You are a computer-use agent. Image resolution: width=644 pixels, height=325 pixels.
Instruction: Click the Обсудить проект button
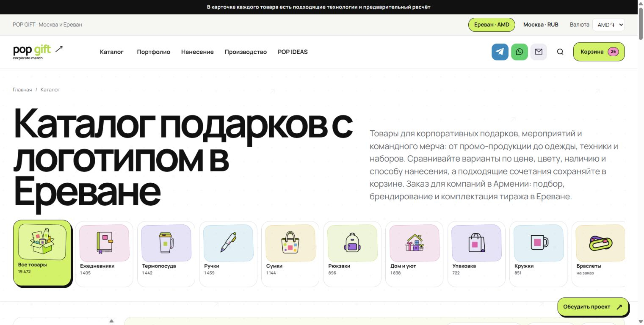(593, 307)
